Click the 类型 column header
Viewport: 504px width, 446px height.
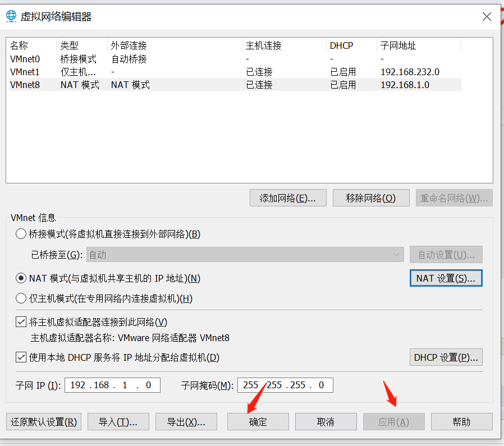click(x=82, y=45)
